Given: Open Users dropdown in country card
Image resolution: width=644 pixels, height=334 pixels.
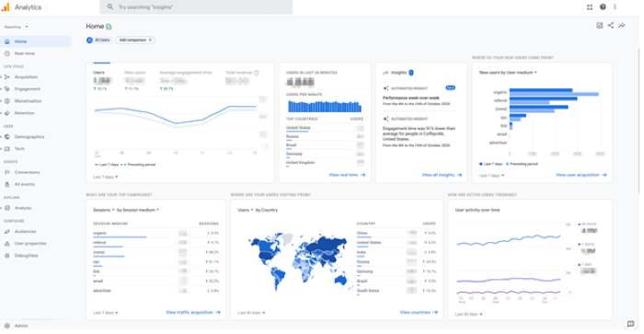Looking at the screenshot, I should coord(246,210).
